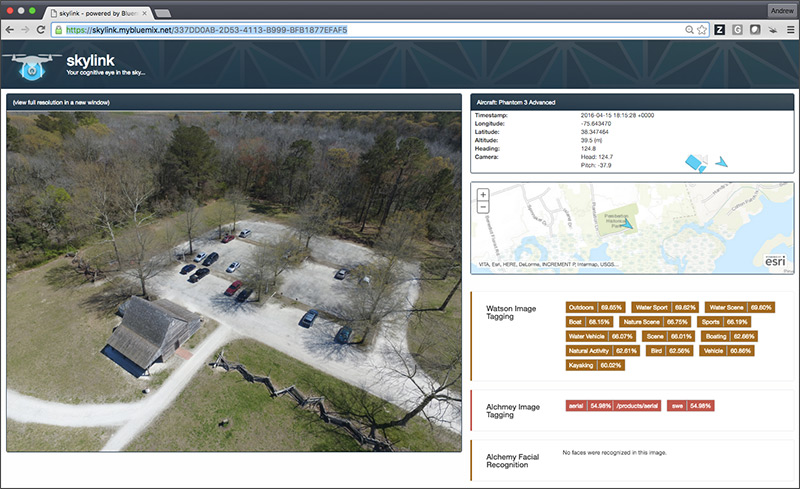Viewport: 800px width, 489px height.
Task: Open a new browser tab
Action: click(162, 13)
